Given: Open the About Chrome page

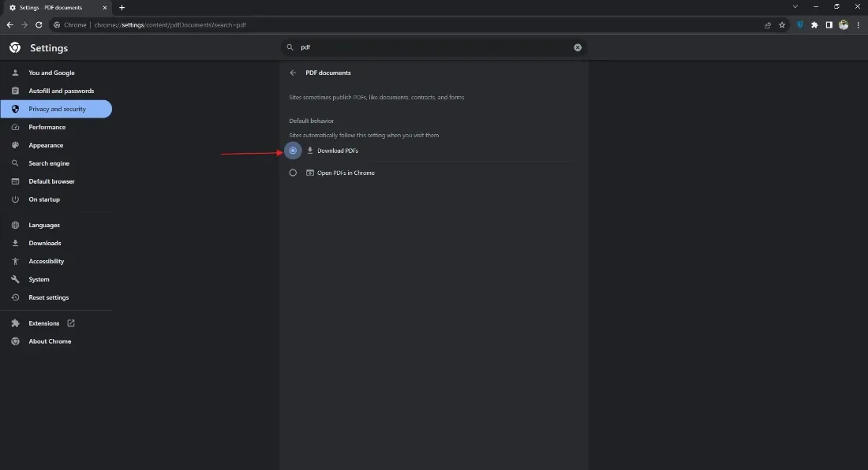Looking at the screenshot, I should [x=50, y=341].
